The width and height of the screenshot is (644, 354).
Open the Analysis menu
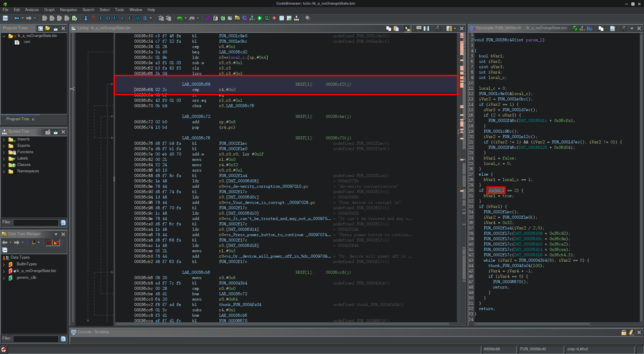[x=32, y=10]
